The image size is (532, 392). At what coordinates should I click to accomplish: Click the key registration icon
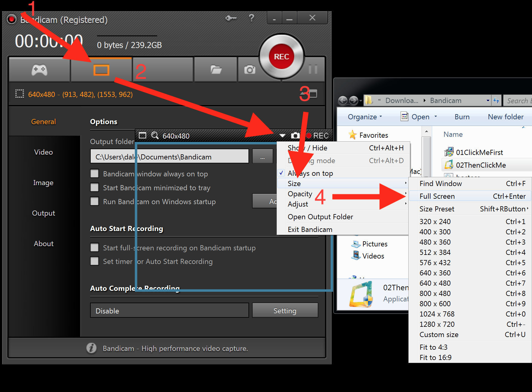[x=231, y=18]
